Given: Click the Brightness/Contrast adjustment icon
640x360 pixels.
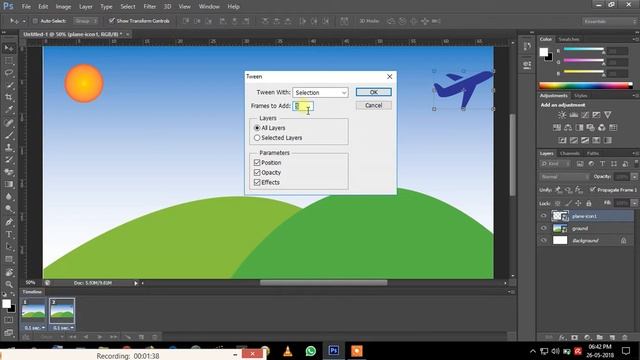Looking at the screenshot, I should (x=562, y=115).
